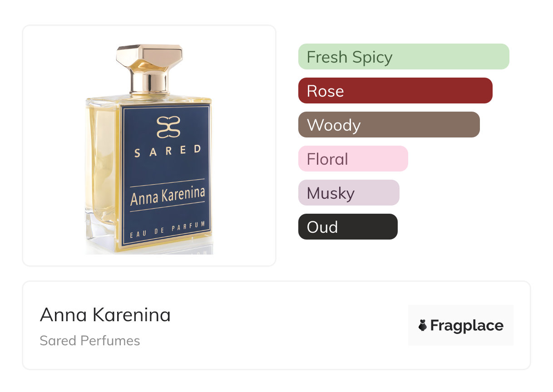Click the Sared emblem on the bottle
This screenshot has height=392, width=553.
pos(168,127)
